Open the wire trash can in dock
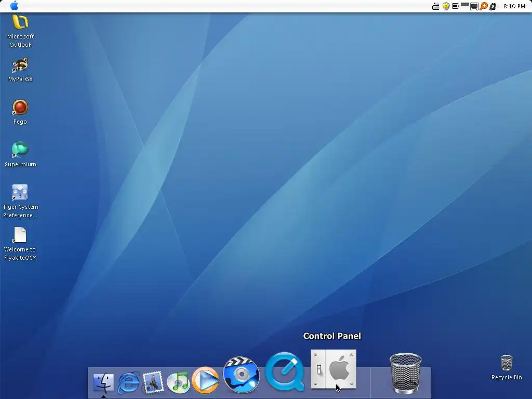The width and height of the screenshot is (532, 399). coord(405,373)
